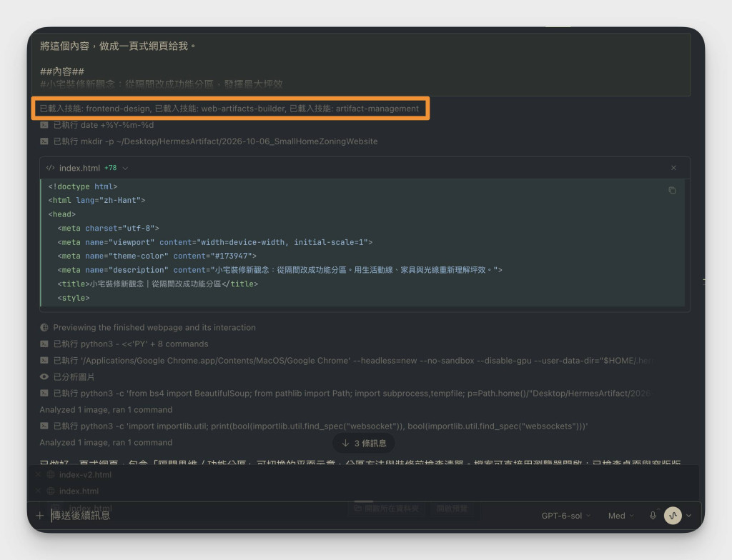
Task: Click the globe icon beside index-v2.html
Action: pos(51,474)
